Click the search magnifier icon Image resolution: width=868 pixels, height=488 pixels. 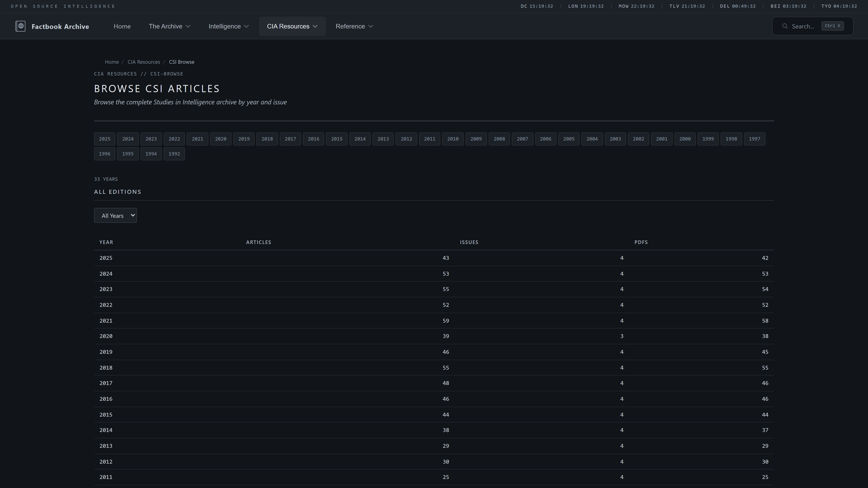tap(785, 26)
